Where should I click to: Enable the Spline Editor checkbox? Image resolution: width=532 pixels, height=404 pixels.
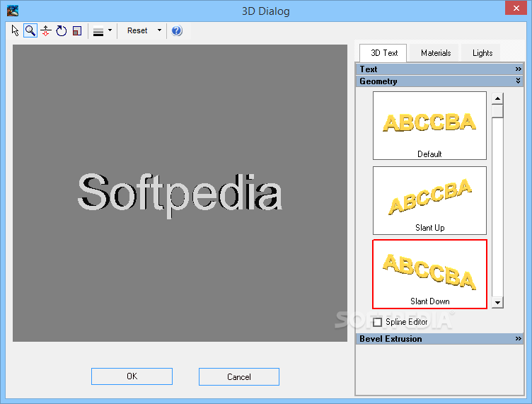tap(377, 322)
